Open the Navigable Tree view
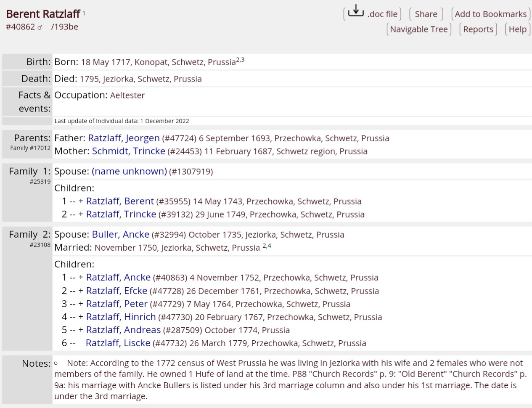The width and height of the screenshot is (532, 408). pos(418,29)
